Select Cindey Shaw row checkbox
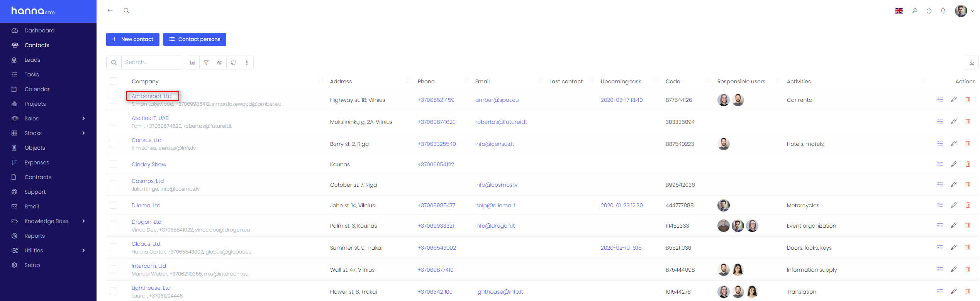The height and width of the screenshot is (301, 980). [114, 164]
